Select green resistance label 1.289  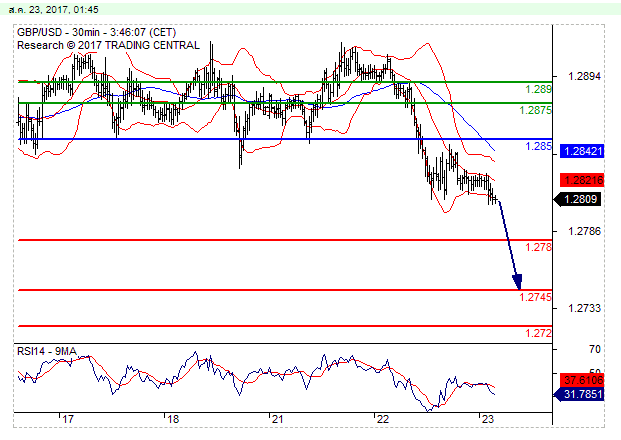(538, 90)
